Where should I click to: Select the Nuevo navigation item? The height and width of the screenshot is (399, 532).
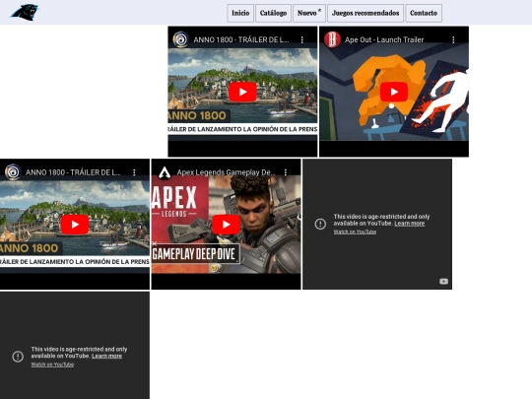pos(309,13)
